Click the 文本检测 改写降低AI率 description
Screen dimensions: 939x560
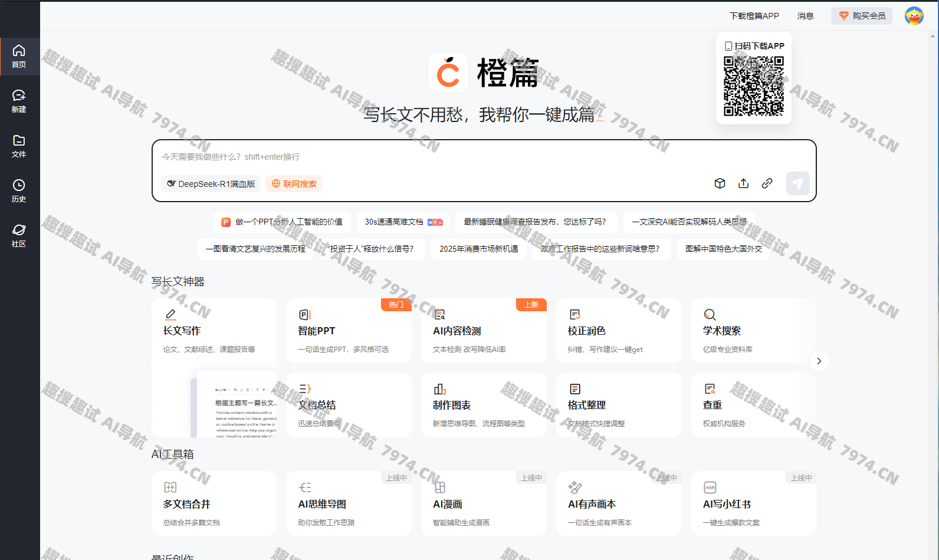[x=469, y=350]
